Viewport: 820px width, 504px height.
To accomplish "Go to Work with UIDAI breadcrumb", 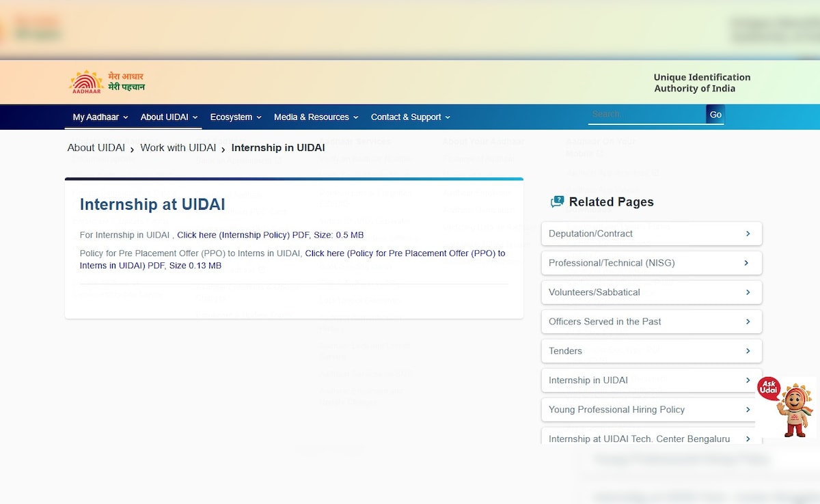I will pos(178,148).
